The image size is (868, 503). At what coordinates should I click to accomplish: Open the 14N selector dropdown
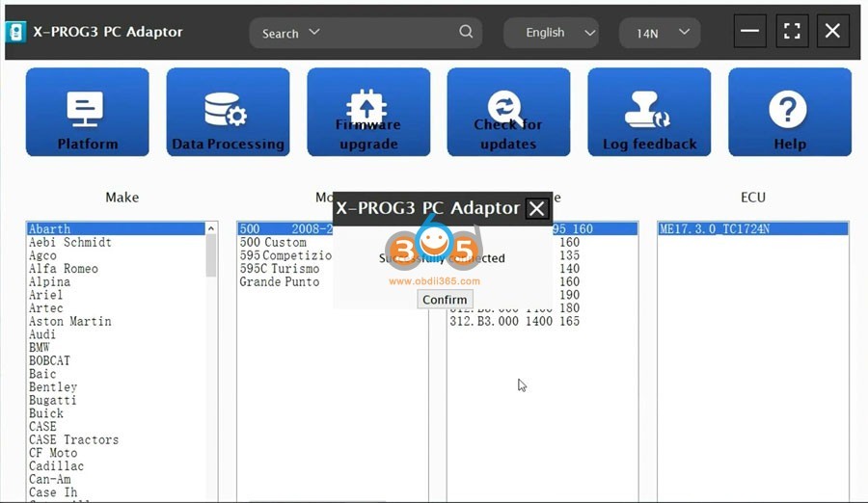click(x=660, y=33)
